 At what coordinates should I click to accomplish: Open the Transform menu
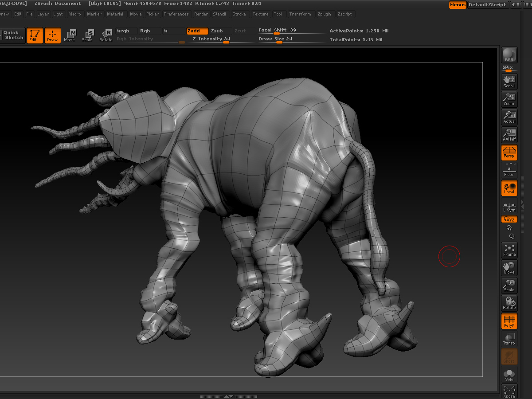(300, 14)
